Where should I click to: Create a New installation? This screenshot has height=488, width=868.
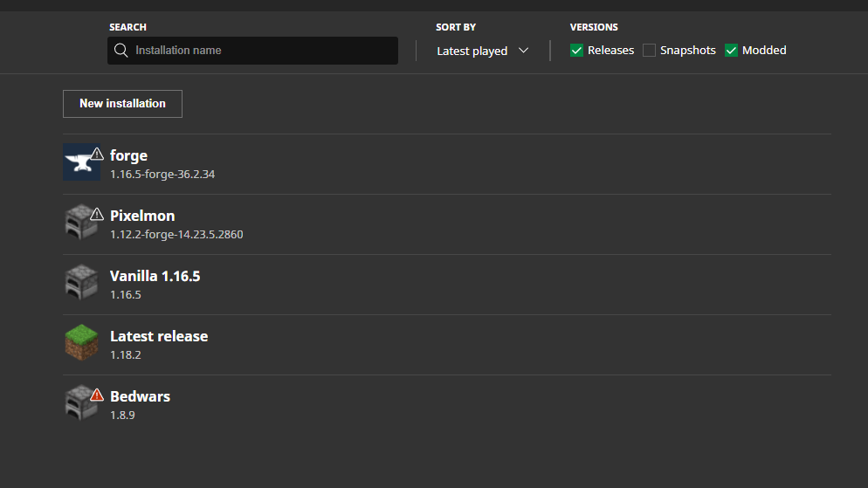pyautogui.click(x=122, y=104)
